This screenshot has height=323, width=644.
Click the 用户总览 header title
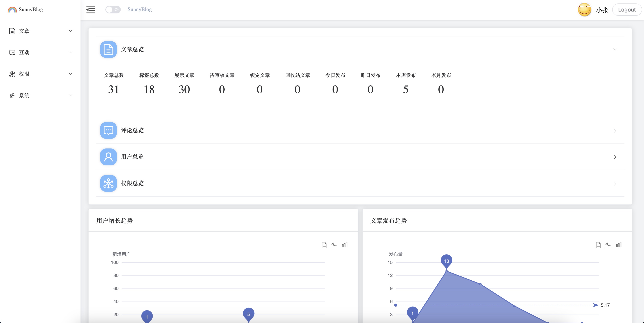(132, 157)
